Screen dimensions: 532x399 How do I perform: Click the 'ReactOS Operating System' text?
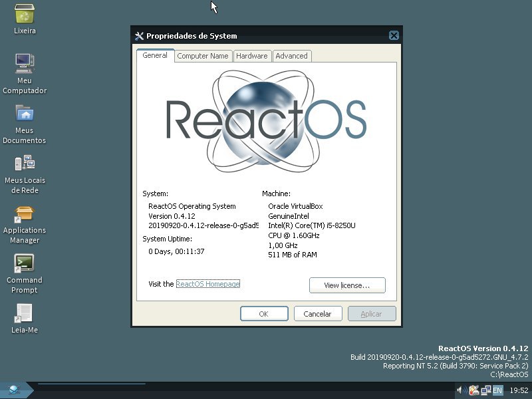(x=192, y=206)
